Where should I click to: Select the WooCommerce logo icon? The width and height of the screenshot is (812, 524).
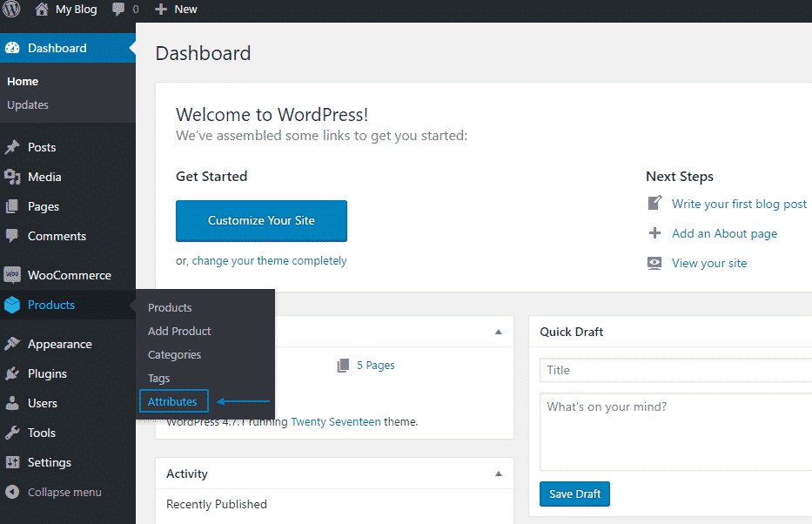(12, 275)
